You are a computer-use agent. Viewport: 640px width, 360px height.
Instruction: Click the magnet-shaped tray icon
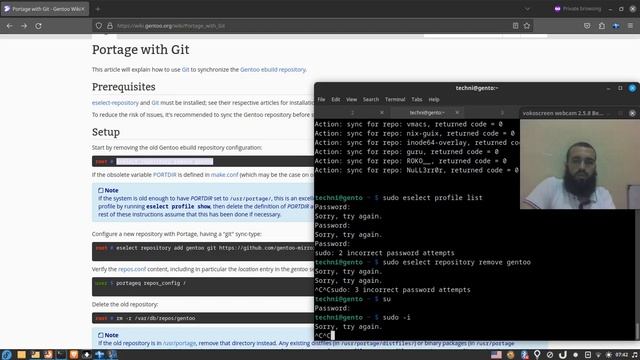pyautogui.click(x=562, y=355)
